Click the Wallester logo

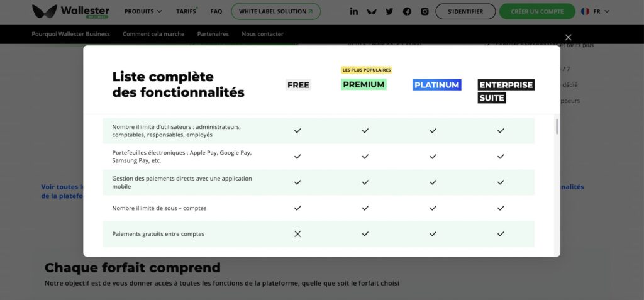[x=70, y=11]
